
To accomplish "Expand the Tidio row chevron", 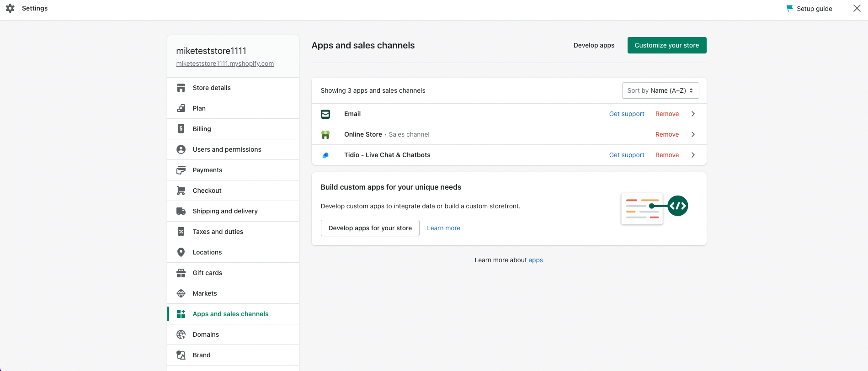I will click(693, 155).
